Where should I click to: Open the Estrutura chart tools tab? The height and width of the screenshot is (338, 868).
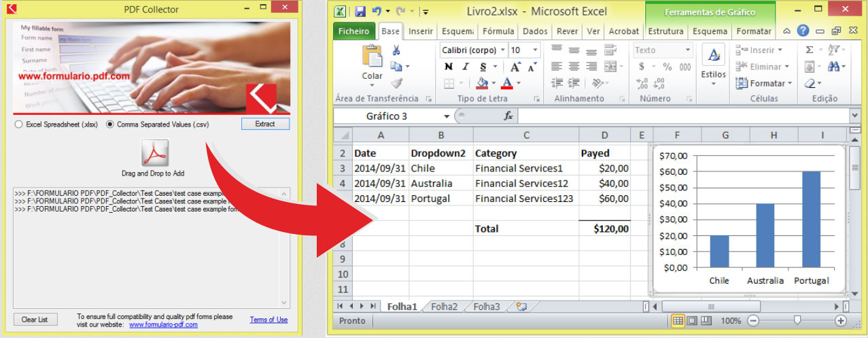coord(665,31)
